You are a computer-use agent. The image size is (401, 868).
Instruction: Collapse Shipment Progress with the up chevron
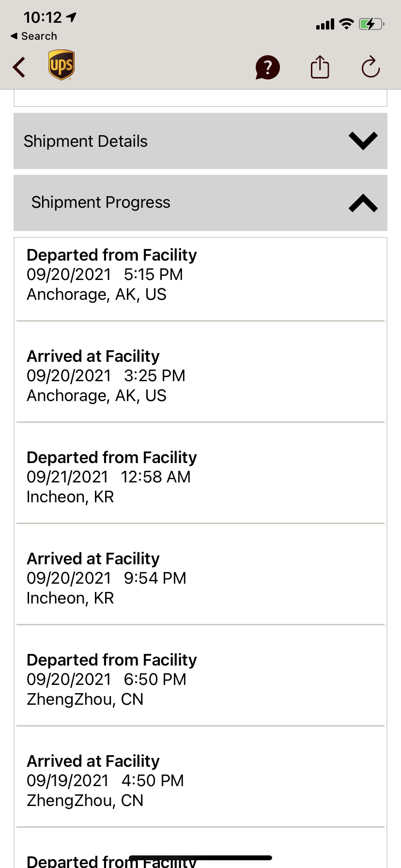point(363,203)
